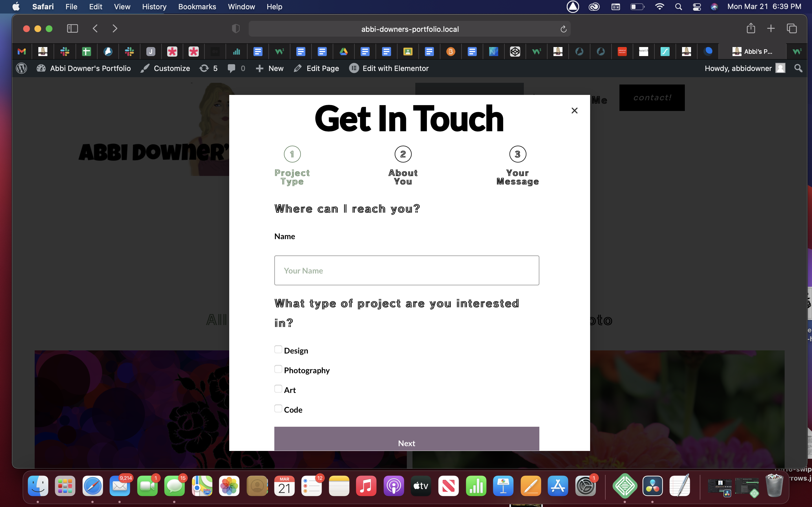Screen dimensions: 812x507
Task: Check the Design checkbox
Action: tap(278, 349)
